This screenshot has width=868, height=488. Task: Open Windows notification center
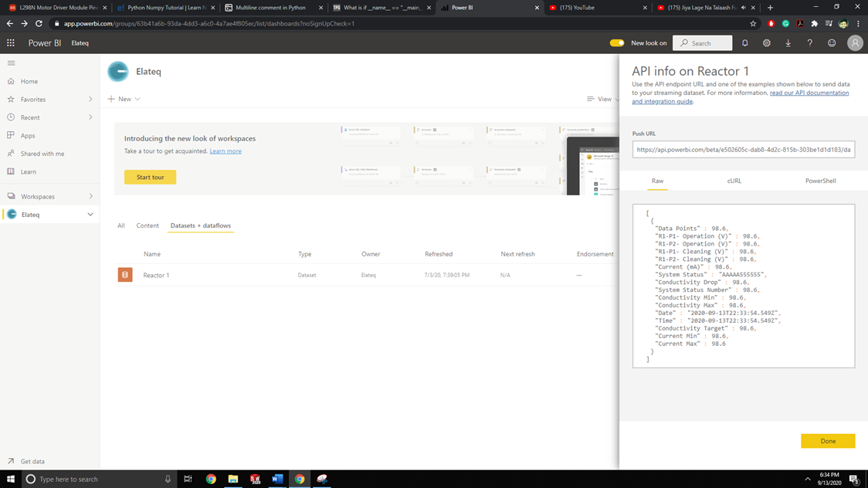click(854, 480)
